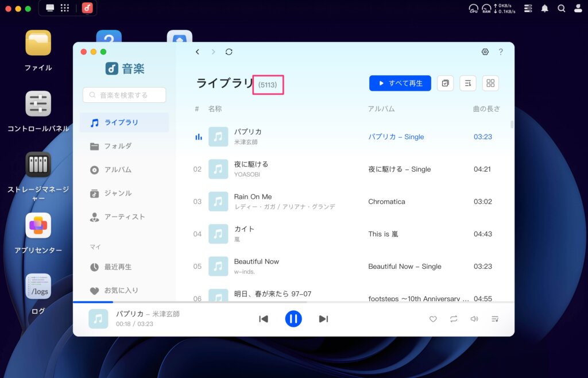Select アーティスト in the sidebar
The height and width of the screenshot is (378, 588).
(124, 217)
